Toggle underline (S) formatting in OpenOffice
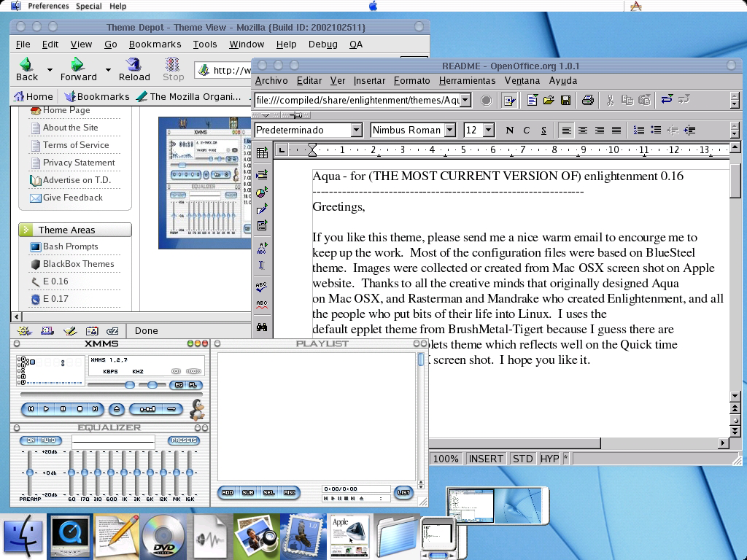The image size is (747, 560). pos(543,130)
